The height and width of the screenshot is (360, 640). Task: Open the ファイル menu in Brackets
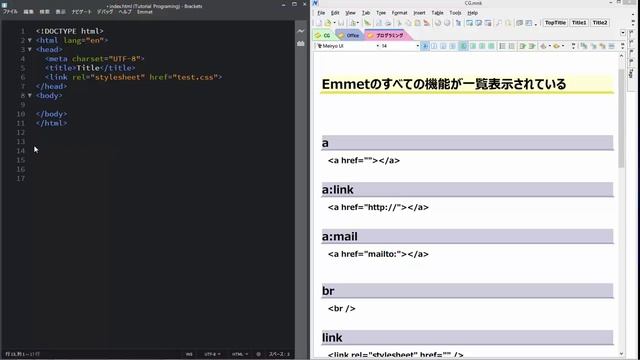tap(10, 12)
